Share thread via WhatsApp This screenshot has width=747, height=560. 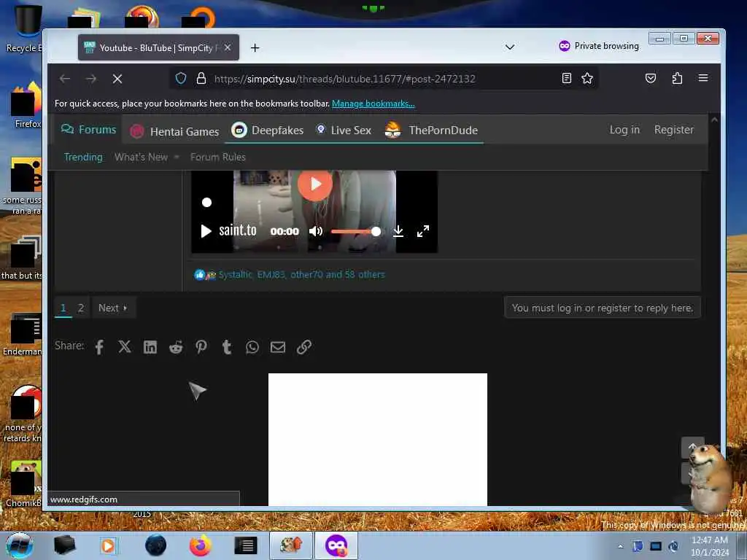(252, 347)
